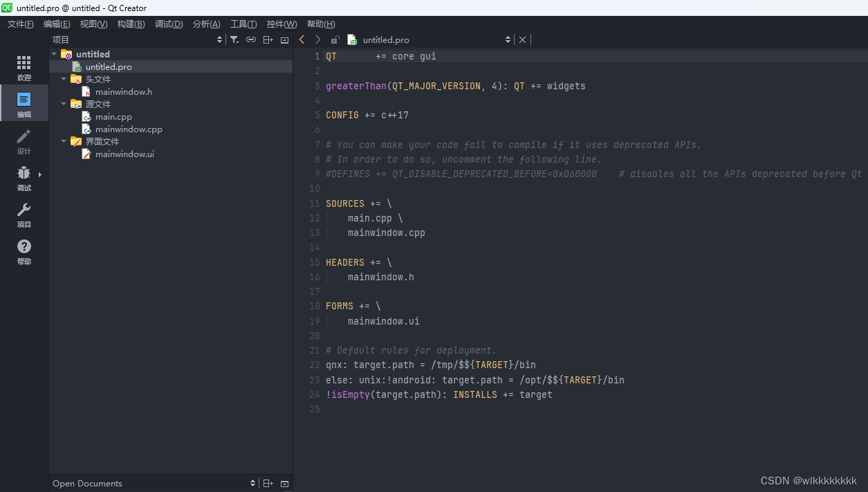Split the project panel view
868x492 pixels.
click(268, 40)
